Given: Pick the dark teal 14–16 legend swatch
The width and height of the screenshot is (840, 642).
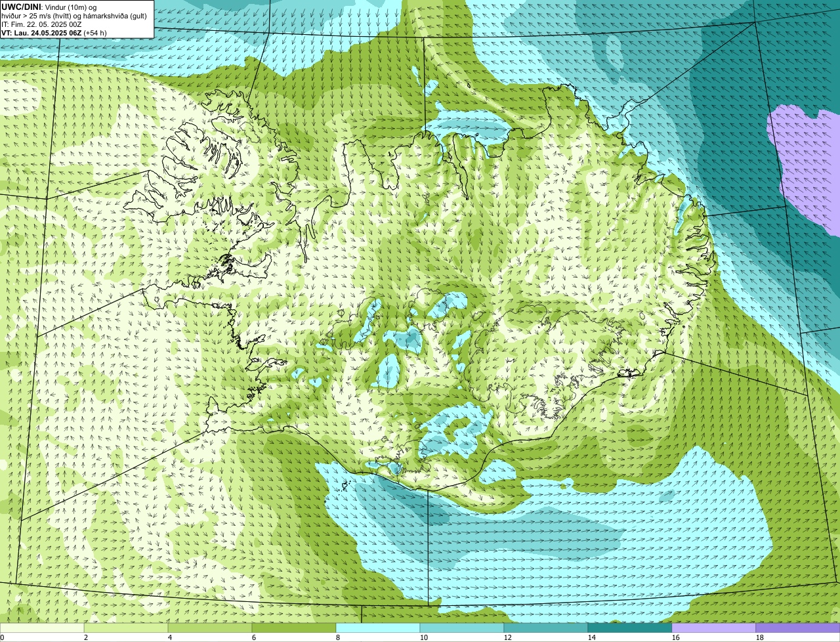Looking at the screenshot, I should [630, 628].
